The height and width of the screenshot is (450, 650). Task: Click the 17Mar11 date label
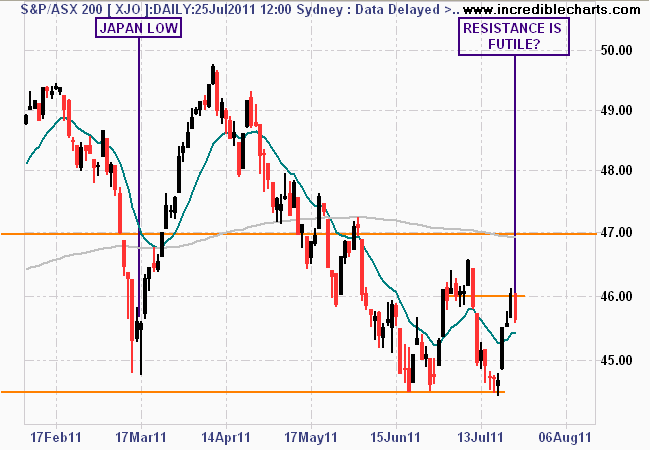click(141, 437)
